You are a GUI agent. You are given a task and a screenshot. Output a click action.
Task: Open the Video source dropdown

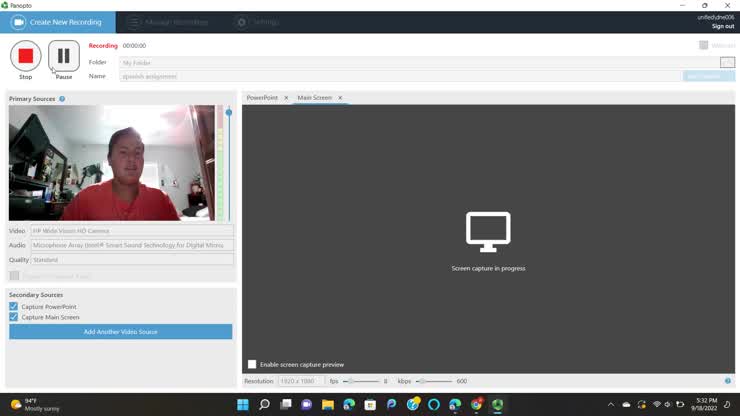pos(132,231)
